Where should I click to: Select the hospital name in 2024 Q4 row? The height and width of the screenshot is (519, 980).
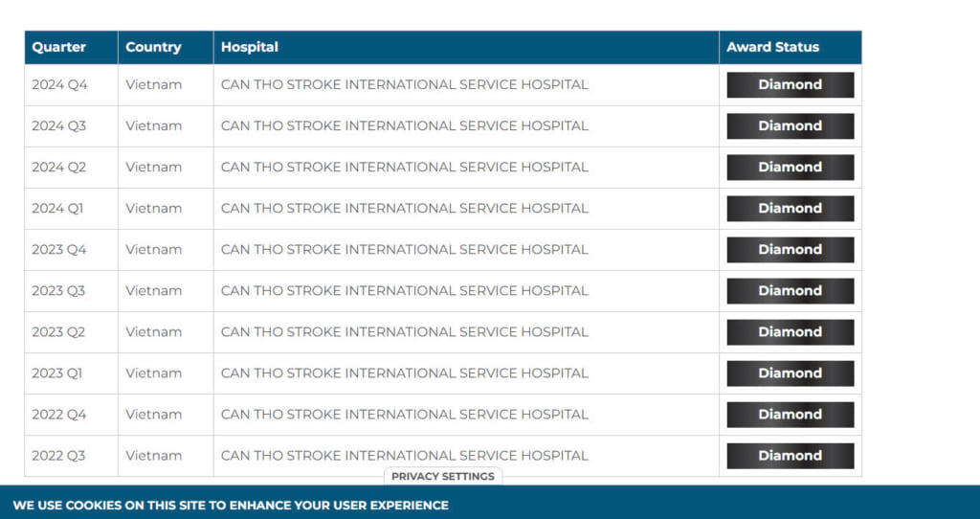pos(404,84)
